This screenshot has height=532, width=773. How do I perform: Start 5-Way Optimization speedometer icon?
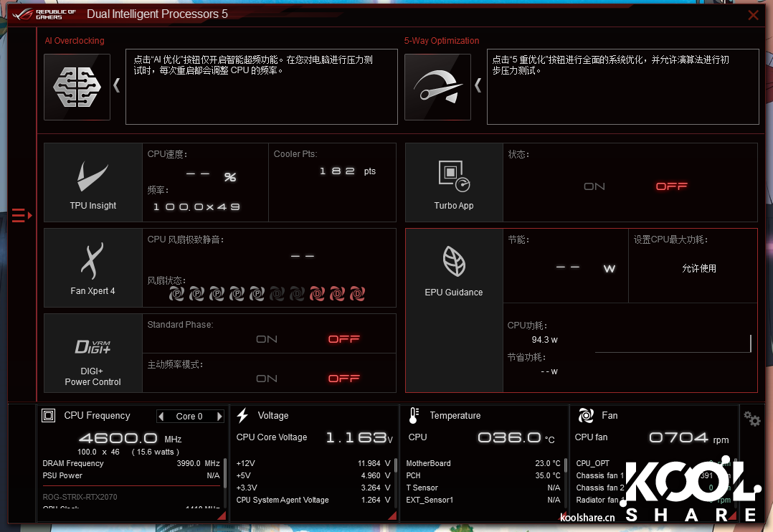click(437, 87)
